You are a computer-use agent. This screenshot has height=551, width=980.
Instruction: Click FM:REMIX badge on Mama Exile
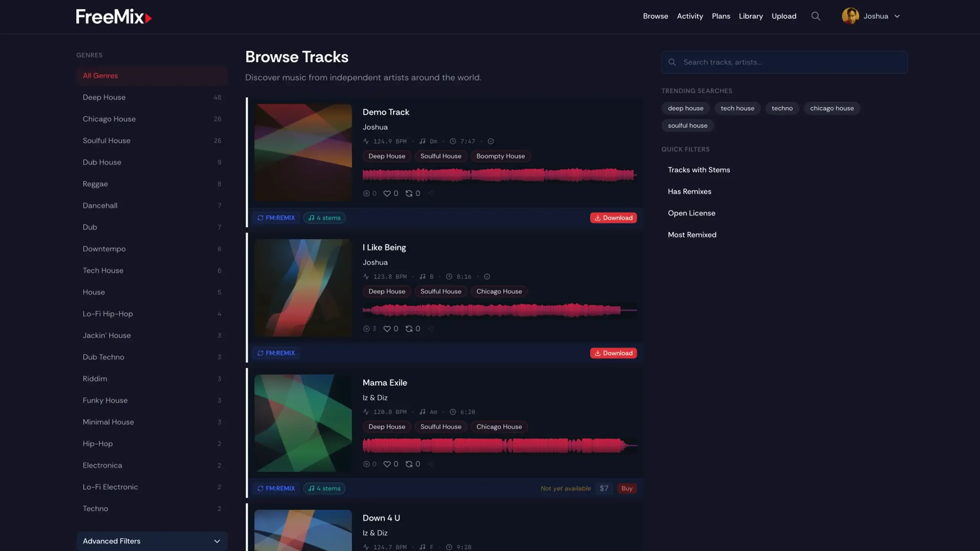pyautogui.click(x=276, y=488)
